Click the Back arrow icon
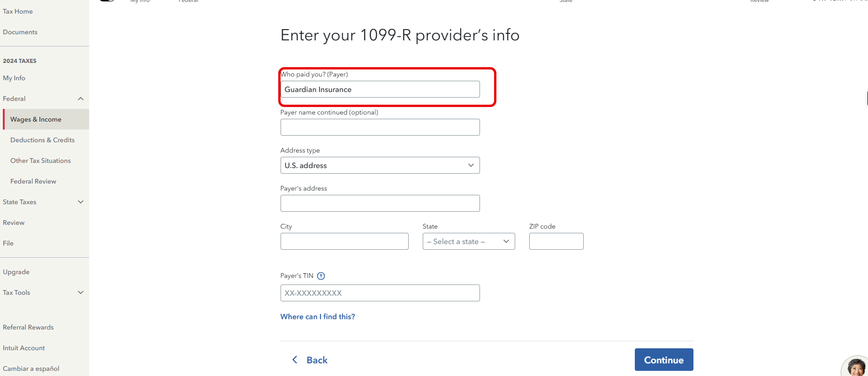Screen dimensions: 868x376 point(295,360)
